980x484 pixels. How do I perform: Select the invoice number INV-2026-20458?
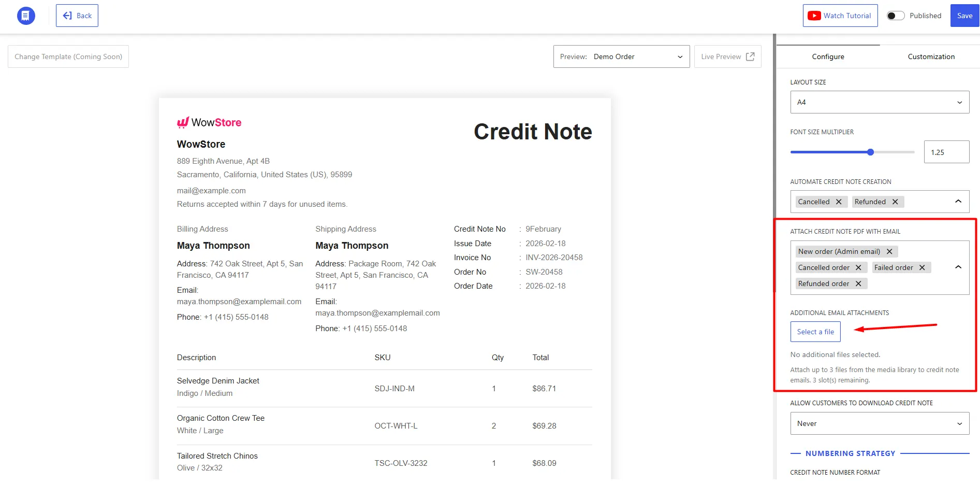pos(554,258)
